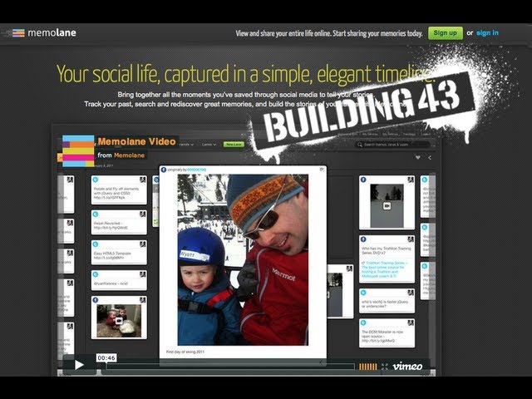
Task: Click the green Sign up button
Action: 446,33
